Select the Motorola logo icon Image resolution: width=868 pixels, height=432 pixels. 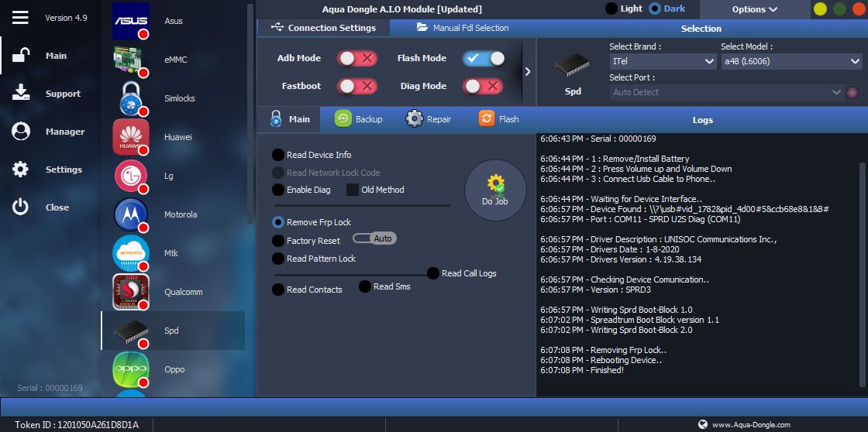click(x=131, y=214)
